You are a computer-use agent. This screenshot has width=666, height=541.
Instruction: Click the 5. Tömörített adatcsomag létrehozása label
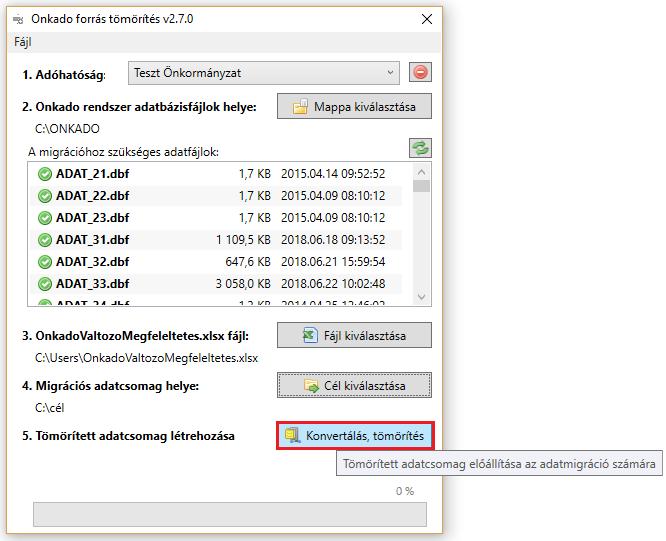coord(128,436)
